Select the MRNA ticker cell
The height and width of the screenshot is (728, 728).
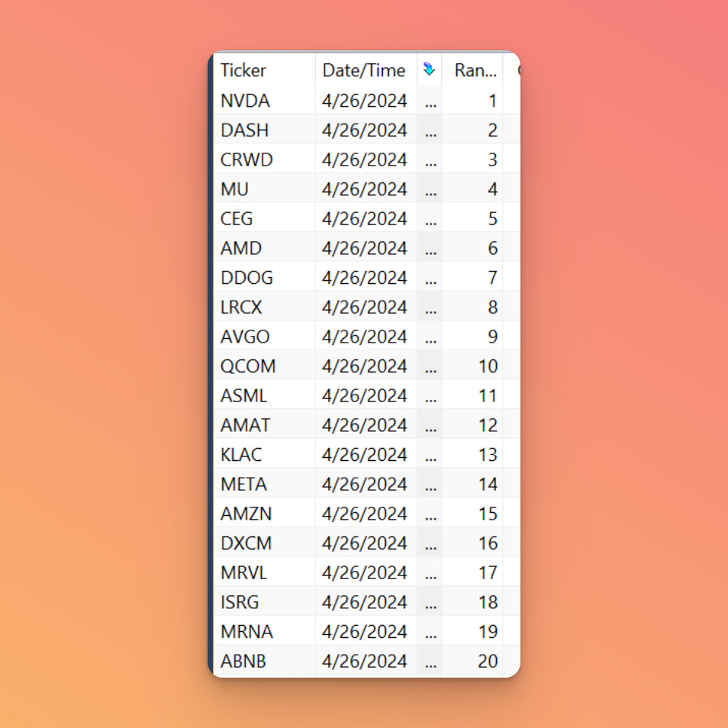click(x=264, y=631)
